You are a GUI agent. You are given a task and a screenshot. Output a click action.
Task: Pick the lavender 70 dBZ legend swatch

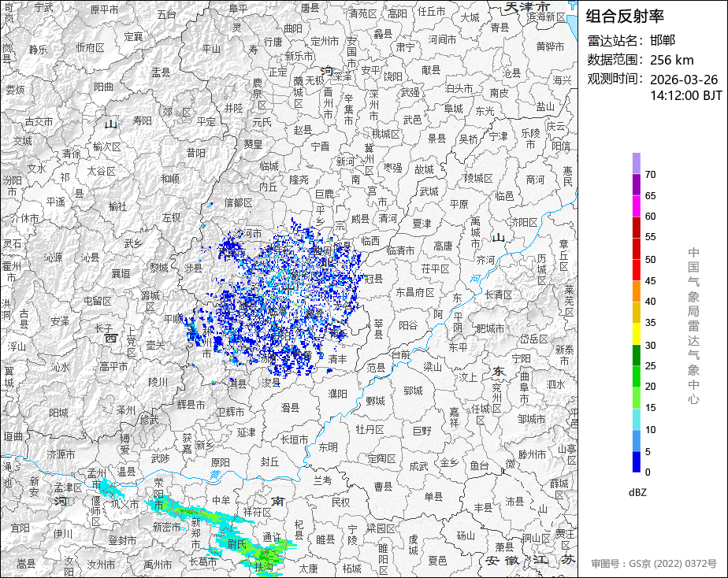pyautogui.click(x=636, y=163)
